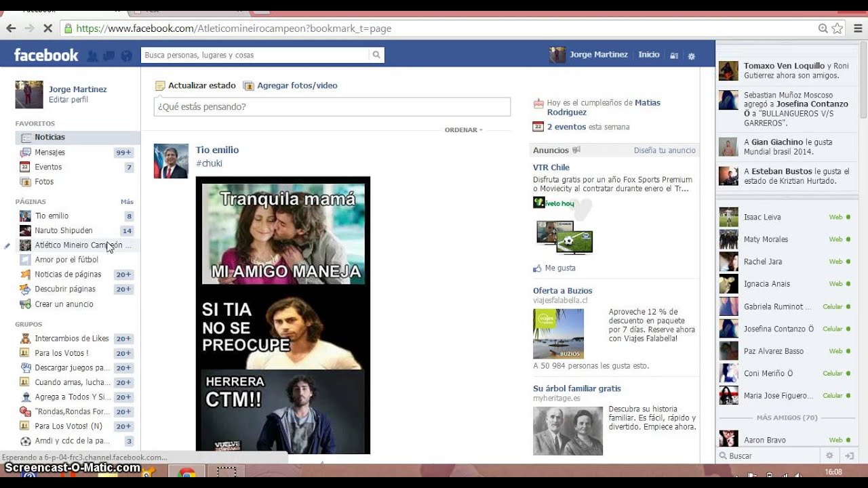Open the Tio emilio page in the sidebar
This screenshot has width=868, height=488.
tap(77, 216)
